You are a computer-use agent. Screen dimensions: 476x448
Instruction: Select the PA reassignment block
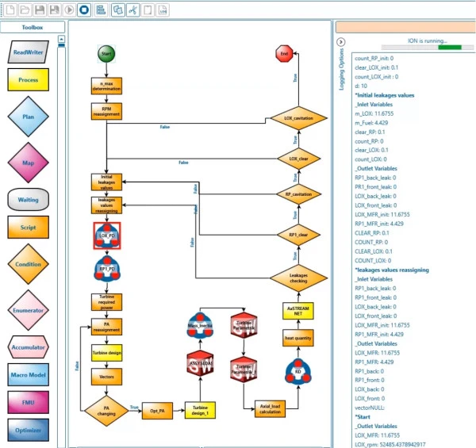coord(106,327)
